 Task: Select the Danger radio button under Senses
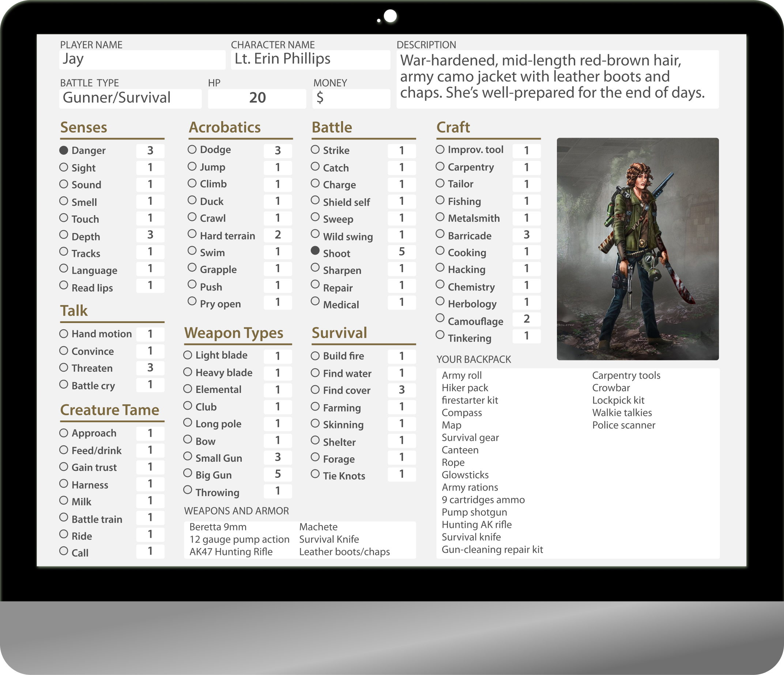tap(64, 150)
